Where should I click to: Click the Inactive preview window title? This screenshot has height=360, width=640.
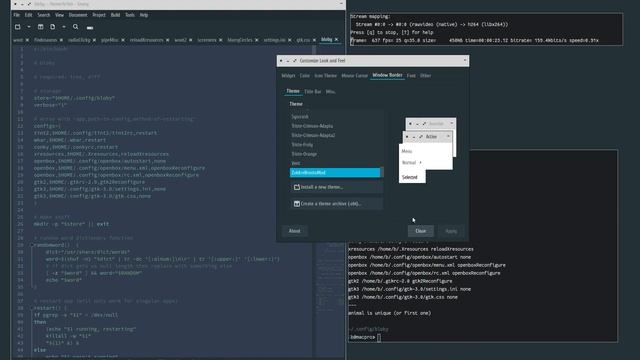pyautogui.click(x=436, y=124)
